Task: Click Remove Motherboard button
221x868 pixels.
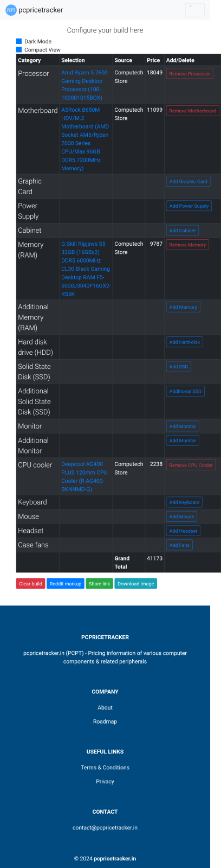Action: 192,111
